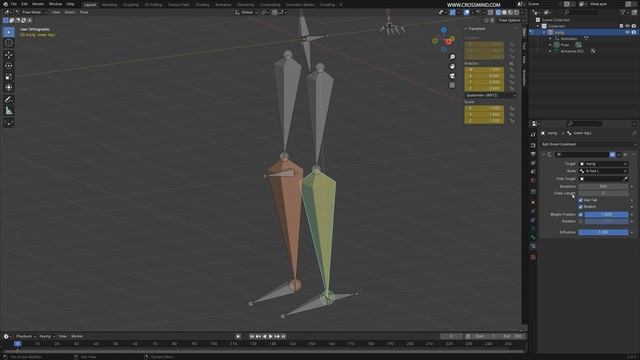Hide myrig object with its eye icon

pyautogui.click(x=627, y=32)
